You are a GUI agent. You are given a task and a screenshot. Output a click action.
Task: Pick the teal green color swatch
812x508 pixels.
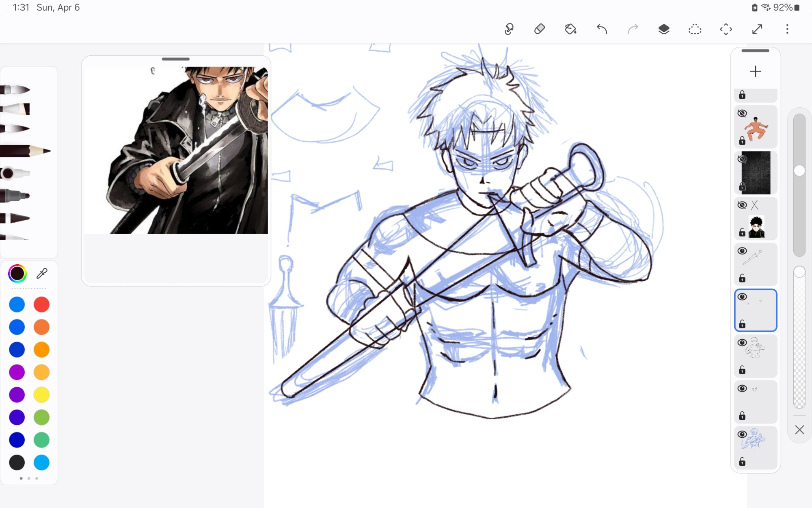pyautogui.click(x=41, y=440)
